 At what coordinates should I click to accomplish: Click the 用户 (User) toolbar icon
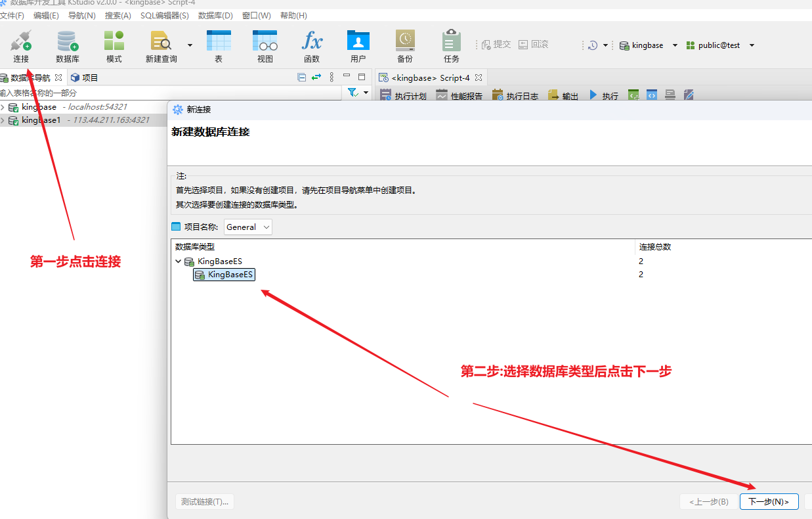[358, 46]
